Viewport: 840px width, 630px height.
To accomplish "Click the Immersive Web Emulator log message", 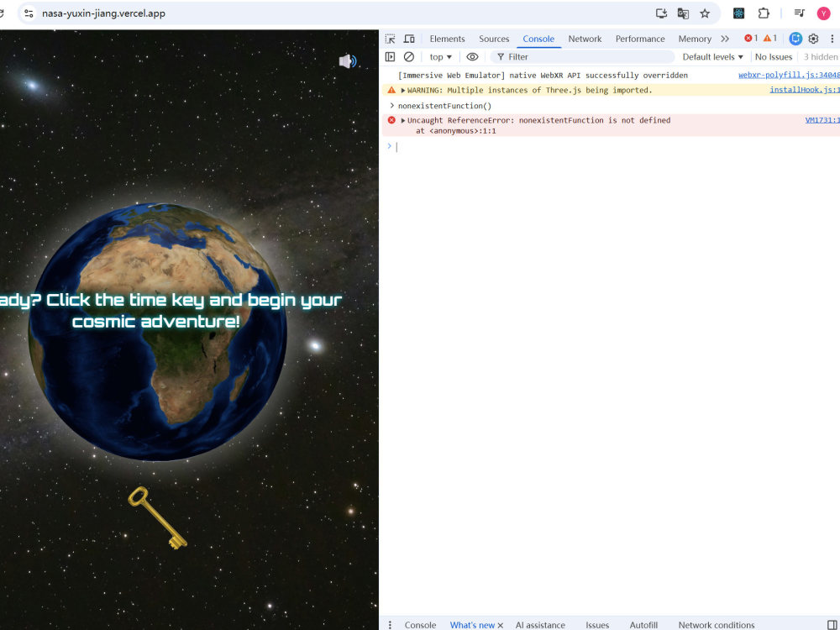I will coord(542,75).
